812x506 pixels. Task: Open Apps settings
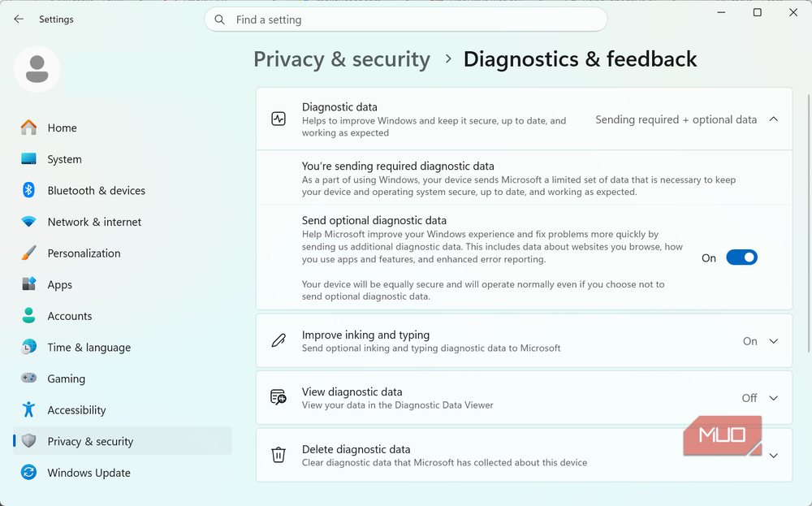pyautogui.click(x=123, y=284)
